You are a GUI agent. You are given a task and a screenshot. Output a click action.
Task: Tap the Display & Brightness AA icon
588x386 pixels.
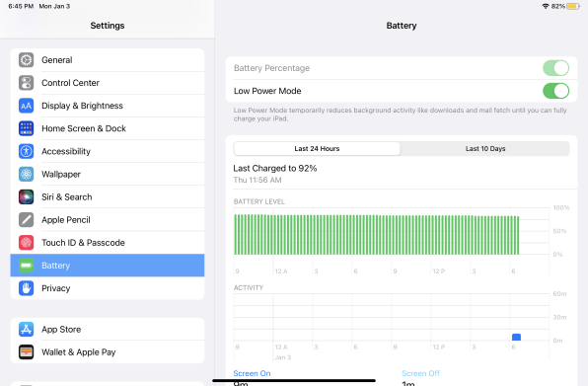27,106
